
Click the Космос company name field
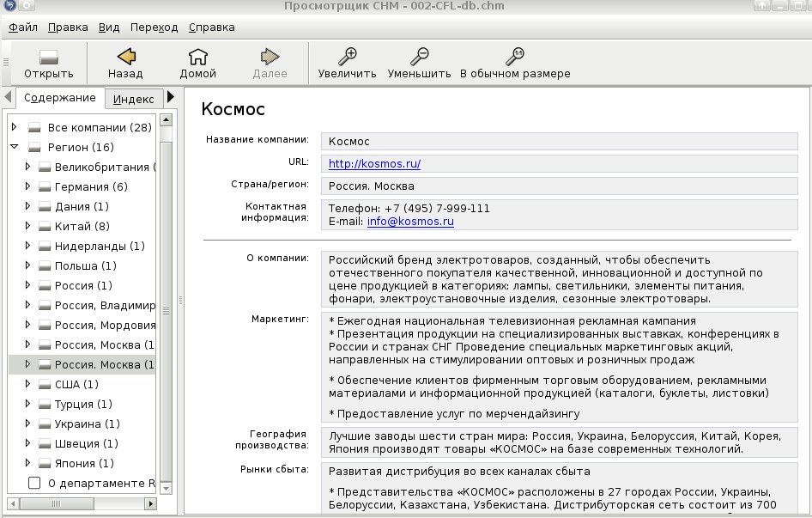point(560,142)
